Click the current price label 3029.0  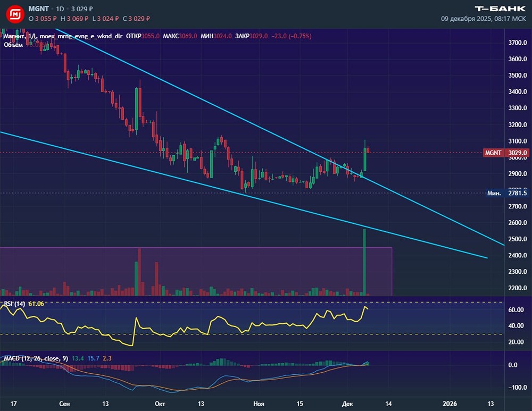[x=518, y=153]
